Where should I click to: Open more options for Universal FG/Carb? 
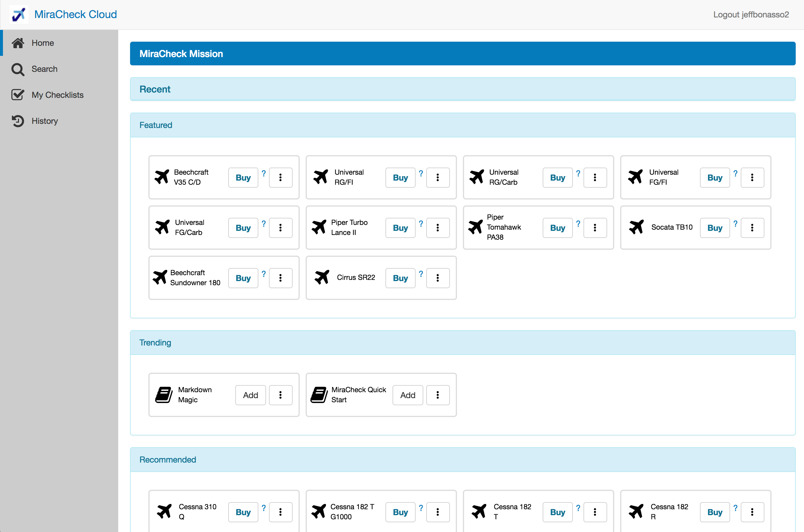pos(281,228)
